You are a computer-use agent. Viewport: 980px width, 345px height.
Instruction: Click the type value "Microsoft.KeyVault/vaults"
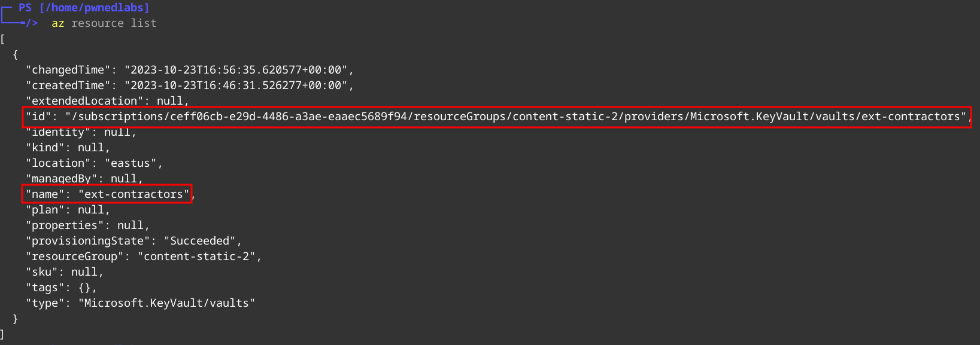click(x=166, y=303)
